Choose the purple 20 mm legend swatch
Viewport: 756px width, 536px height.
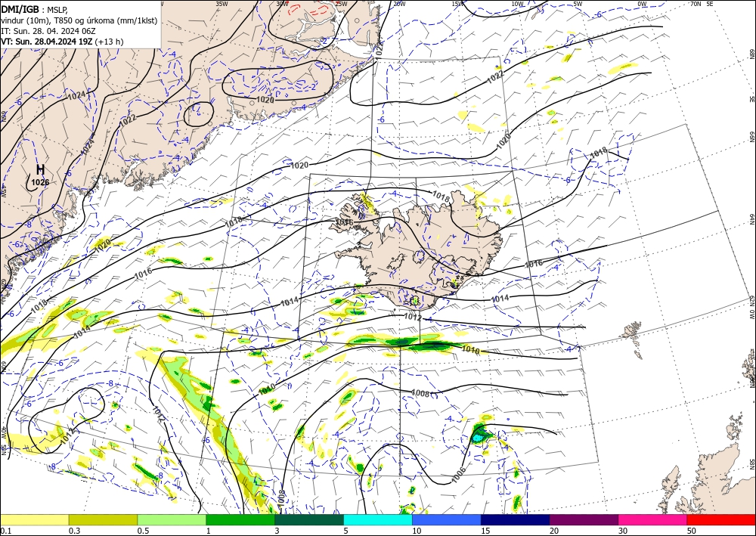pyautogui.click(x=584, y=519)
